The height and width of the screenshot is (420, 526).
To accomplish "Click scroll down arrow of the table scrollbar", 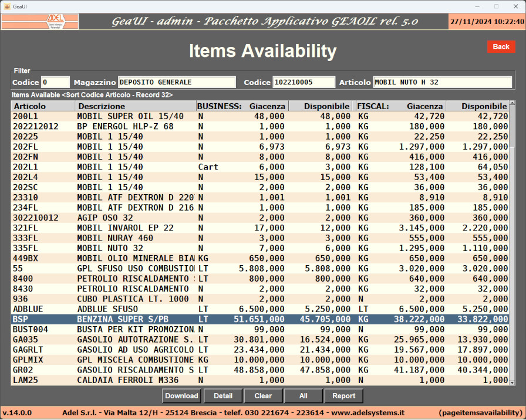I will click(512, 382).
